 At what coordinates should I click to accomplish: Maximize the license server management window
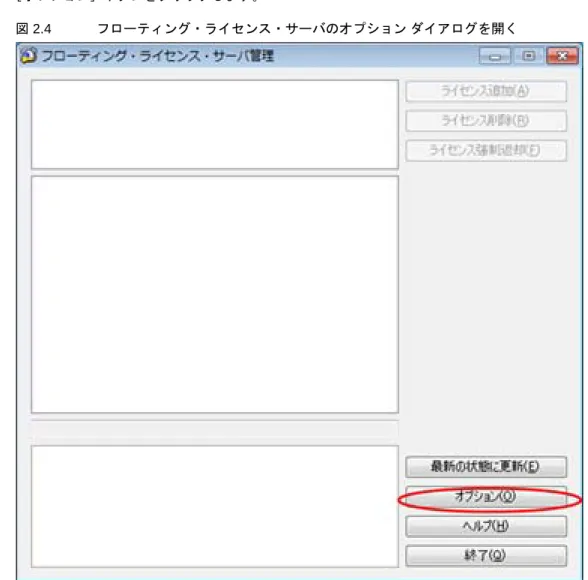528,56
